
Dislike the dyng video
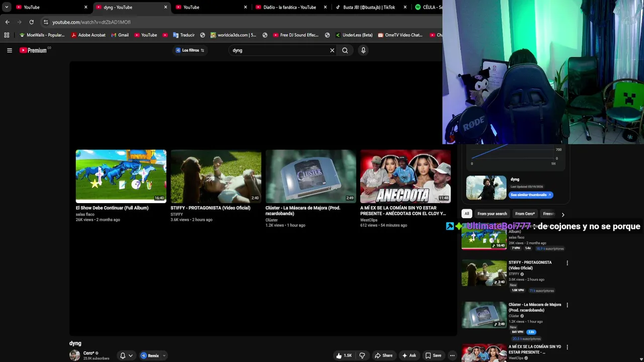coord(362,355)
